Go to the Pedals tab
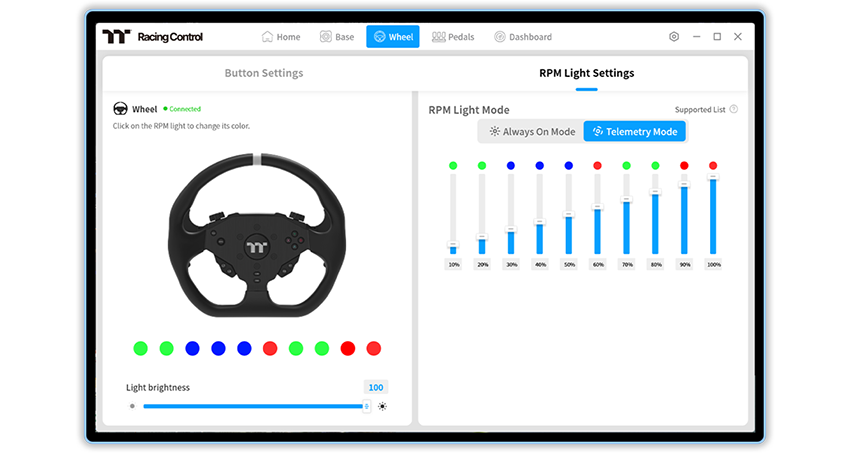Viewport: 850px width, 453px height. 453,37
